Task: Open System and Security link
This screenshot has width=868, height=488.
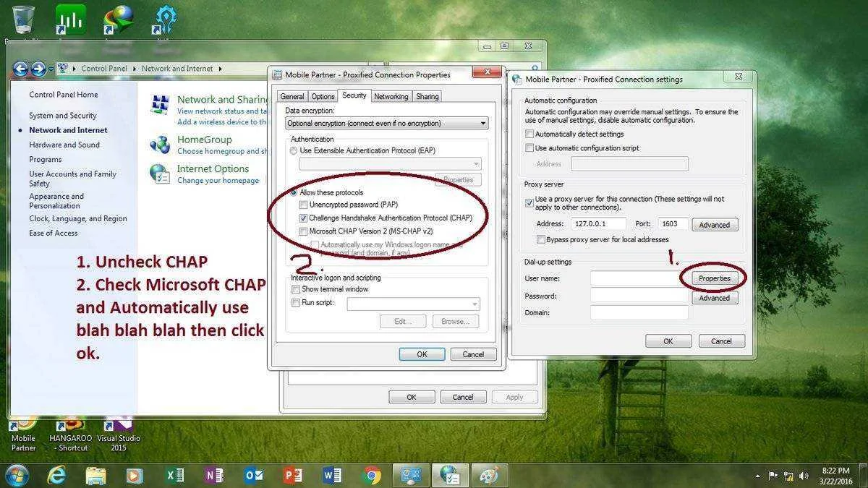Action: [x=63, y=116]
